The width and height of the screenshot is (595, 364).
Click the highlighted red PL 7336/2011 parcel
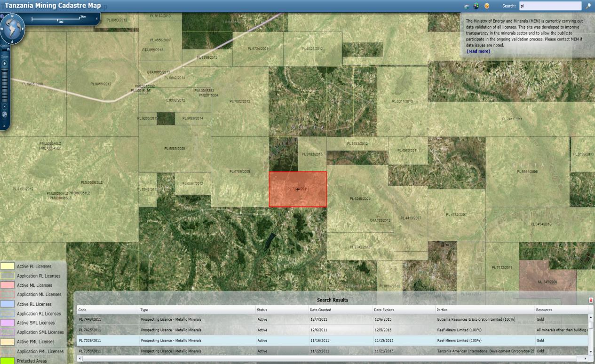click(298, 189)
